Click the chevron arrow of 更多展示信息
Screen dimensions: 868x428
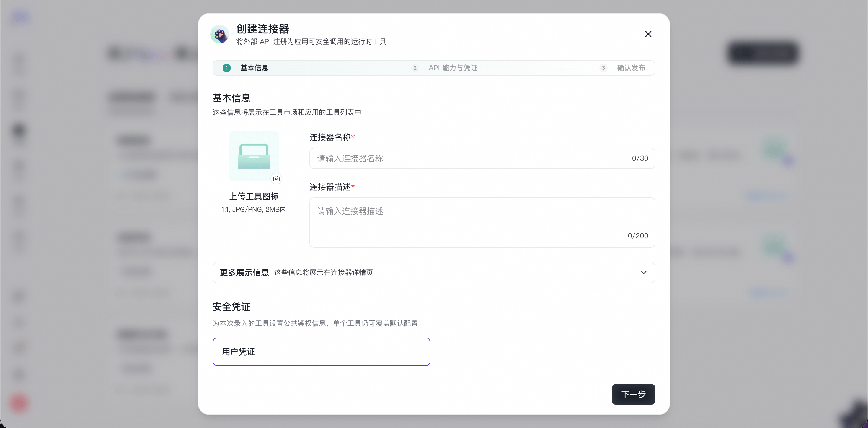pos(643,272)
